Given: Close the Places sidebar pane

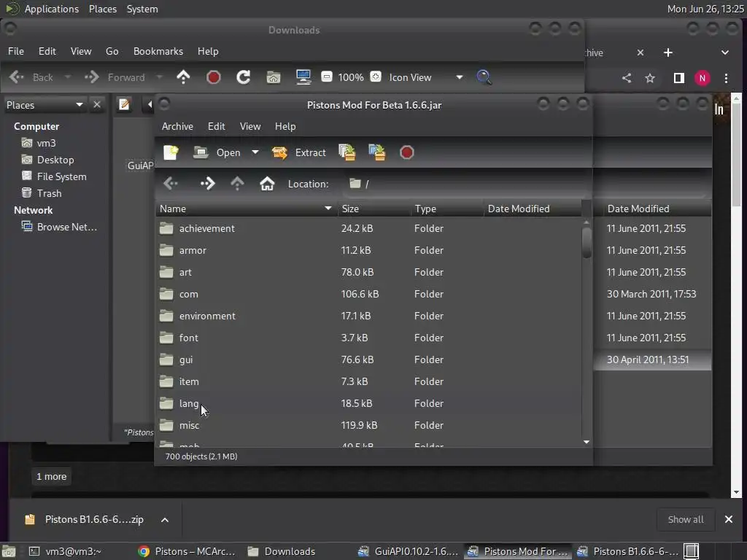Looking at the screenshot, I should [97, 105].
